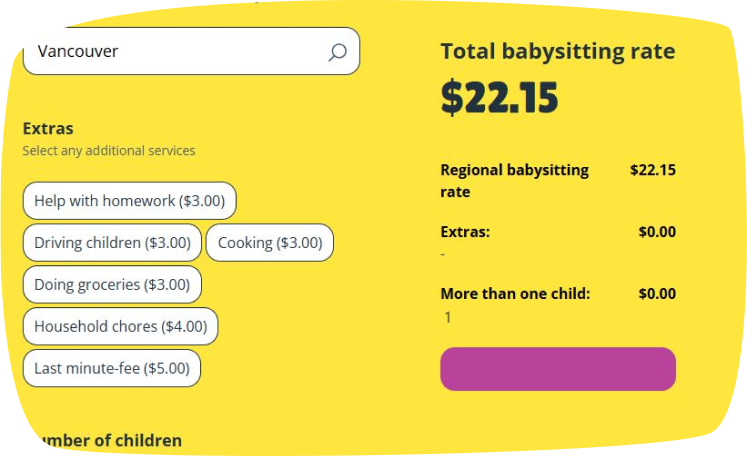The image size is (747, 456).
Task: Toggle the Help with homework extra
Action: (x=130, y=201)
